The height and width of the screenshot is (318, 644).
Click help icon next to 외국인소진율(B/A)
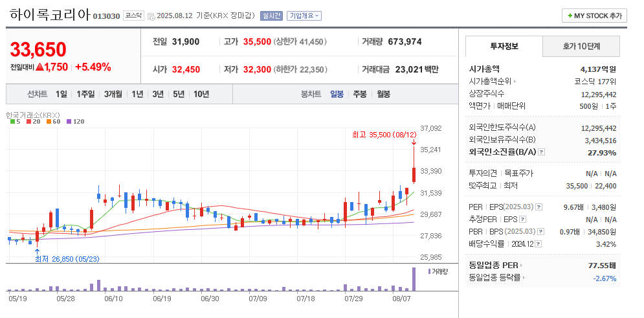click(542, 152)
